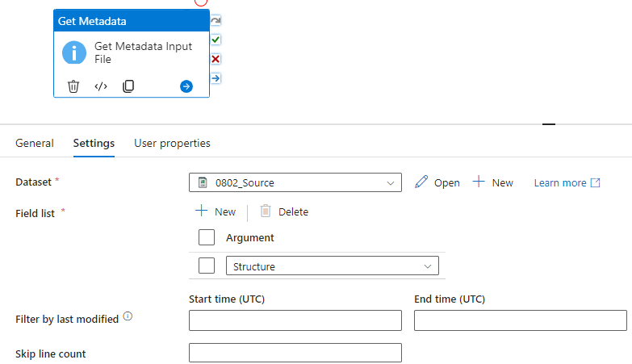Viewport: 632px width, 364px height.
Task: Click the plus icon for new dataset
Action: coord(479,182)
